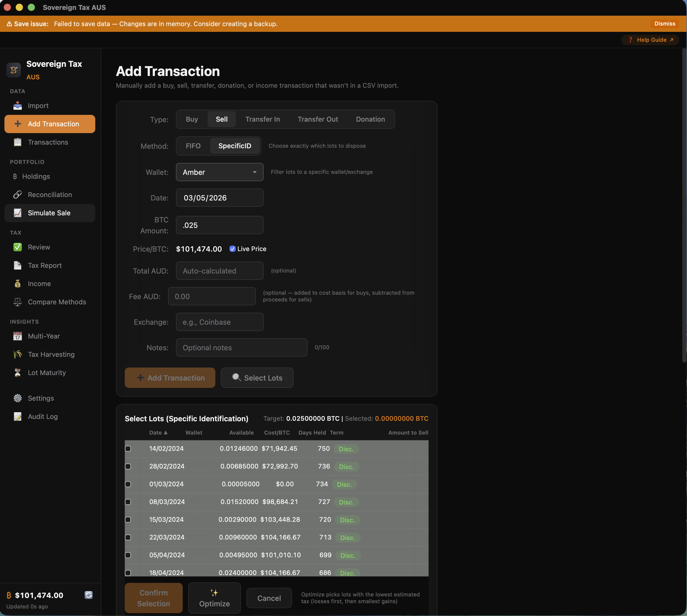Open Lot Maturity hourglass icon
This screenshot has width=687, height=616.
pyautogui.click(x=17, y=373)
